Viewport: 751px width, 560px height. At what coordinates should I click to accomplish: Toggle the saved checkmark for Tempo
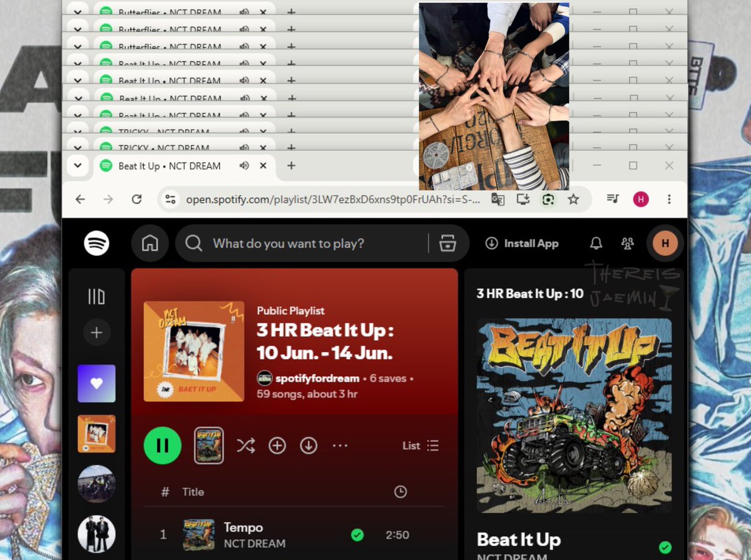(357, 535)
